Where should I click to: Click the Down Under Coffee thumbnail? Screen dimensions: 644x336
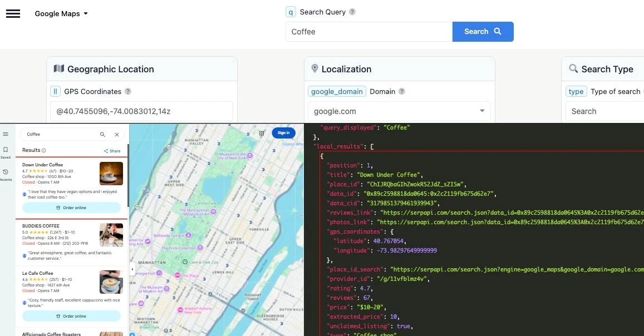(x=111, y=174)
